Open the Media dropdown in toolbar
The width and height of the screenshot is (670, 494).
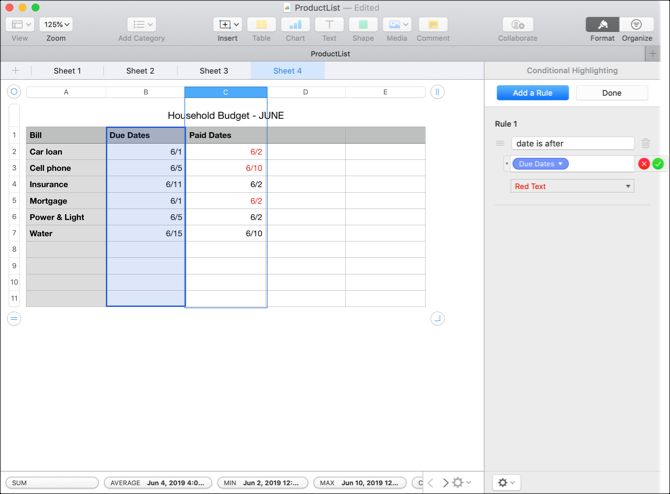click(397, 24)
